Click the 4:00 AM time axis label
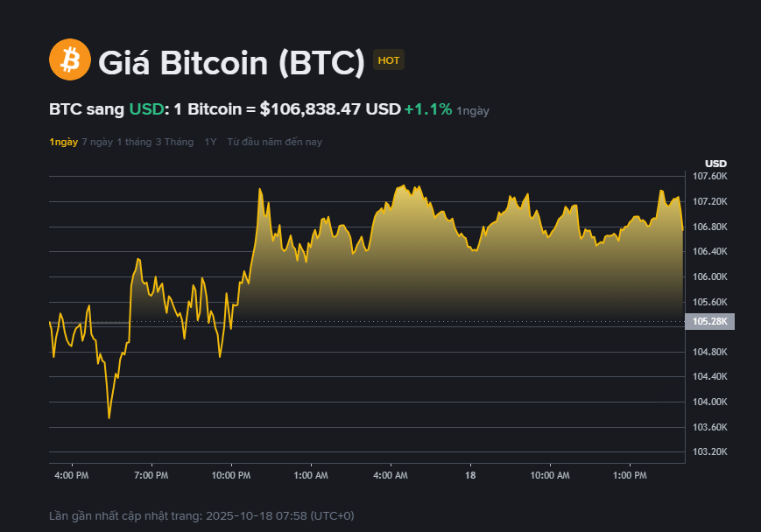Screen dimensions: 761x532 (390, 475)
